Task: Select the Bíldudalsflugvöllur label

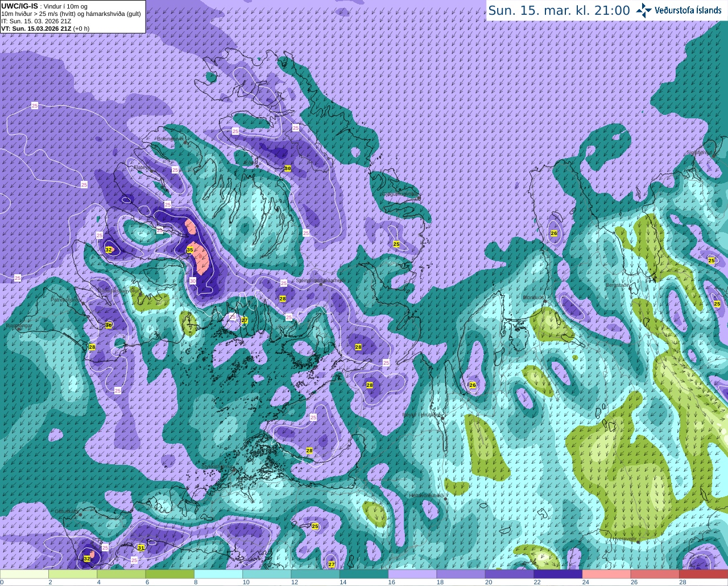Action: pyautogui.click(x=119, y=290)
